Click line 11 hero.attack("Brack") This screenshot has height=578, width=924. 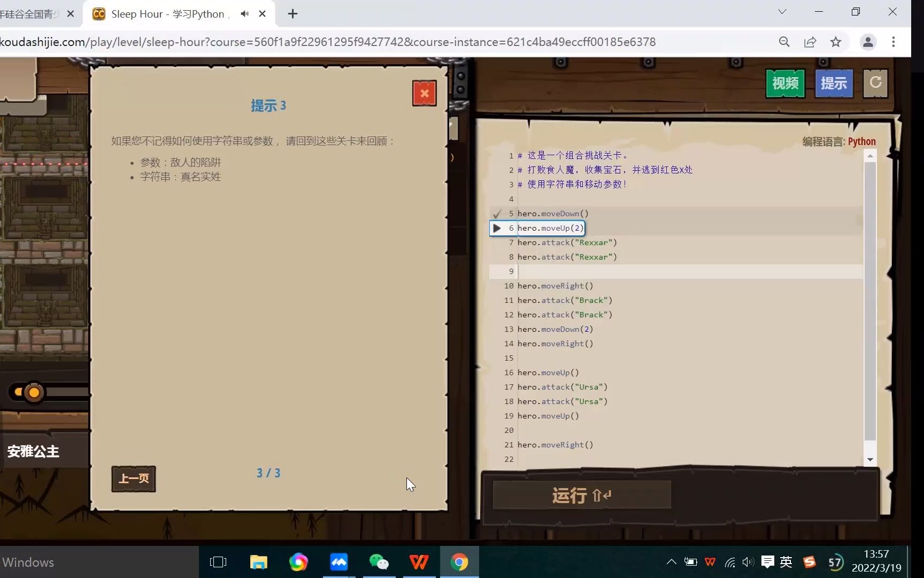click(565, 300)
